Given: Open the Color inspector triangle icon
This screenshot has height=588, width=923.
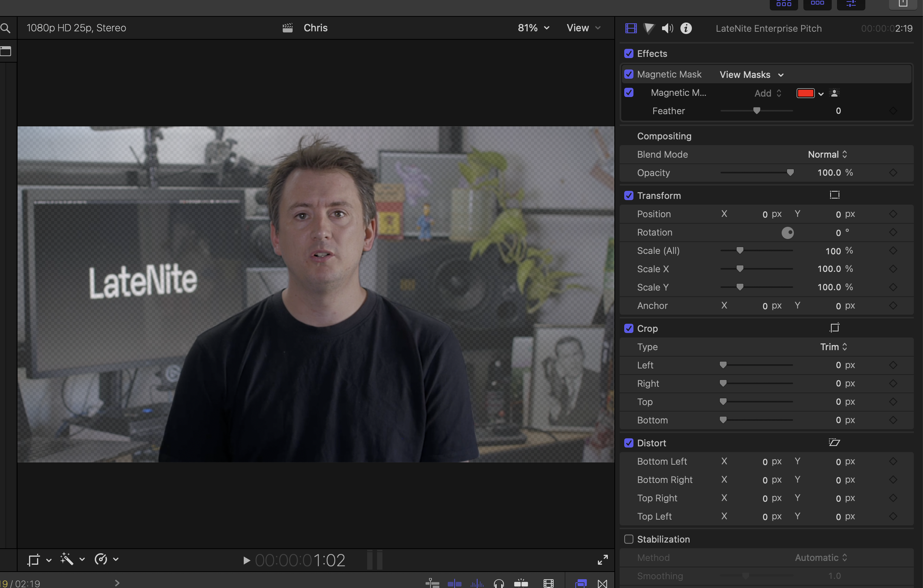Looking at the screenshot, I should pos(649,28).
